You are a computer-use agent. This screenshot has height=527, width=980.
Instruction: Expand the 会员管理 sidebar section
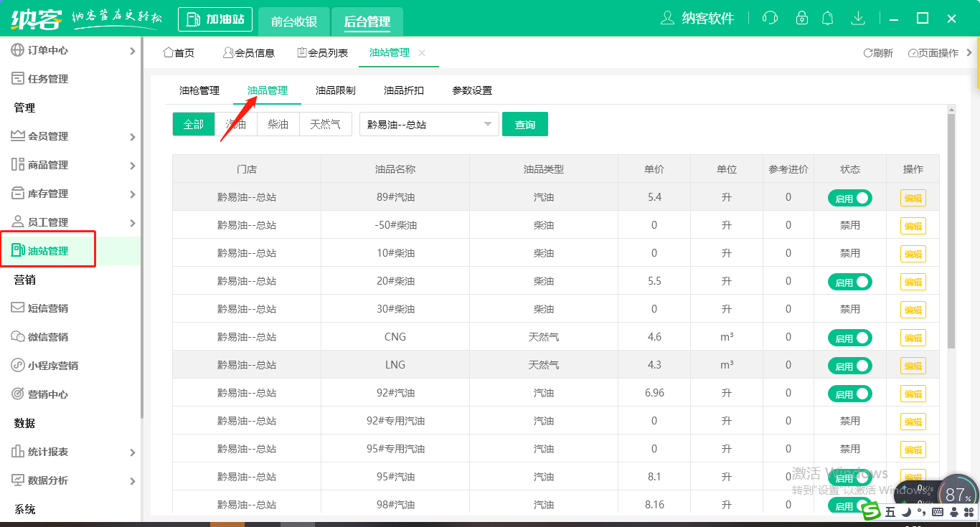click(x=48, y=136)
